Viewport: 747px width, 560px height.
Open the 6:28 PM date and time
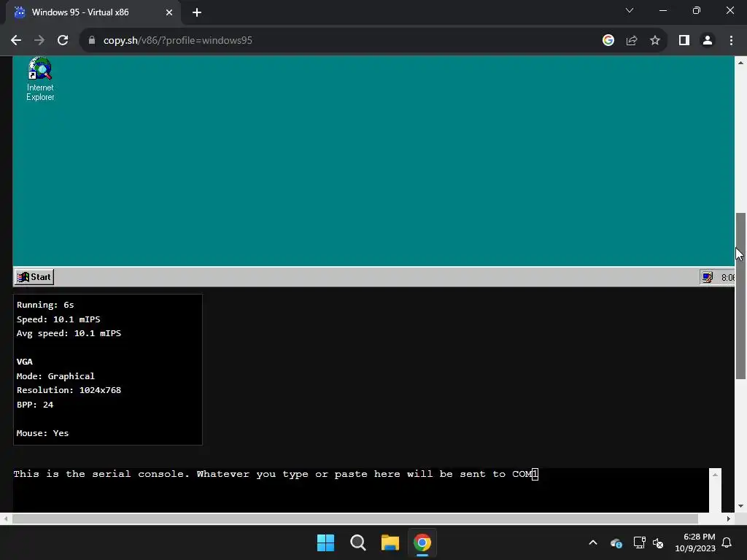[x=695, y=542]
